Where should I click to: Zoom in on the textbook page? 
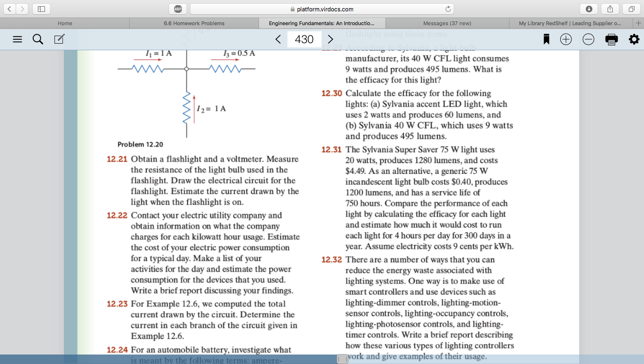coord(566,39)
